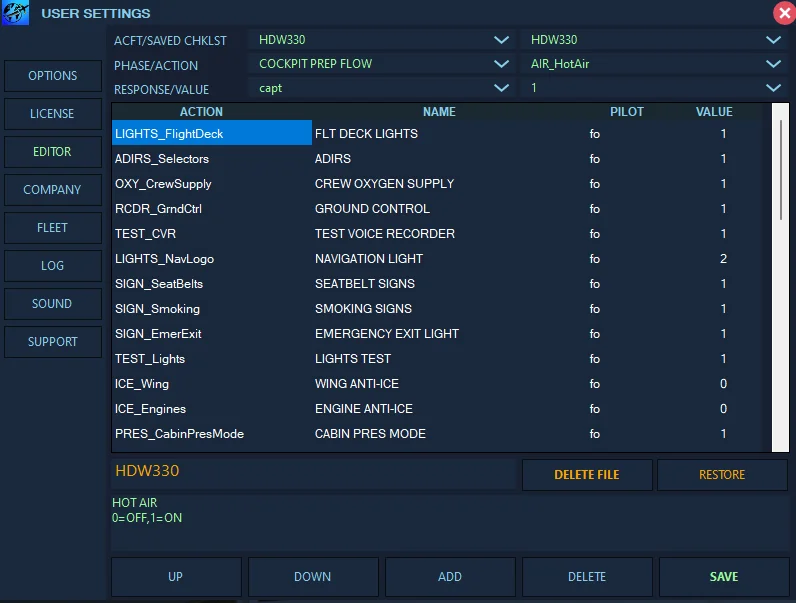Select the ADIRS_Selectors action row
This screenshot has height=603, width=796.
212,159
